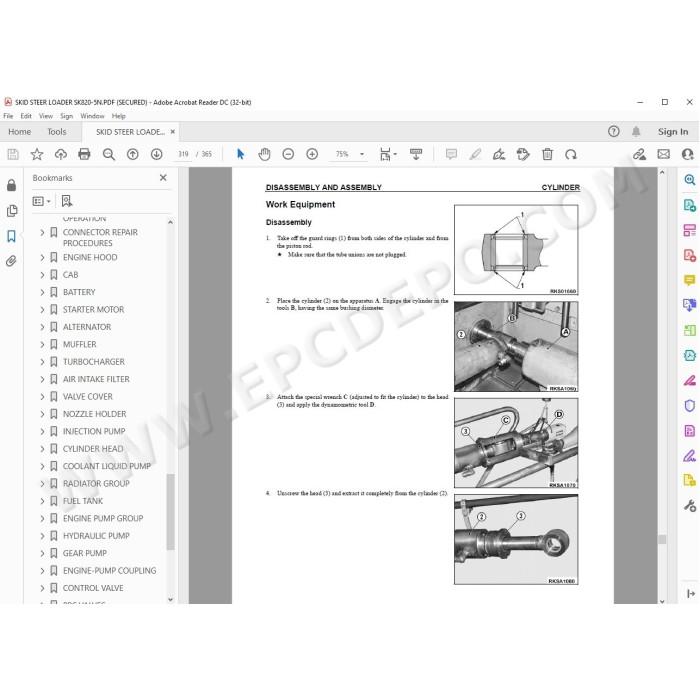Toggle the Bookmarks side panel
This screenshot has width=700, height=700.
coord(12,236)
